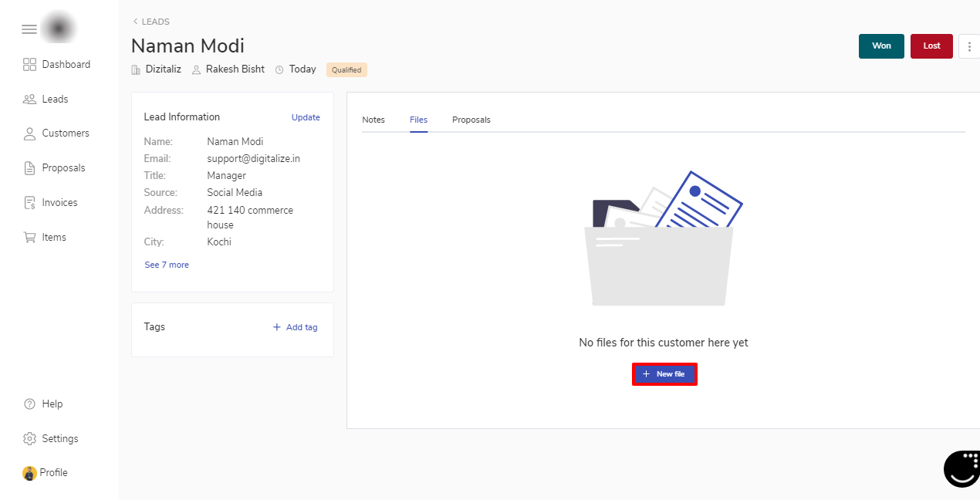The width and height of the screenshot is (980, 500).
Task: Mark lead as Lost
Action: [x=931, y=46]
